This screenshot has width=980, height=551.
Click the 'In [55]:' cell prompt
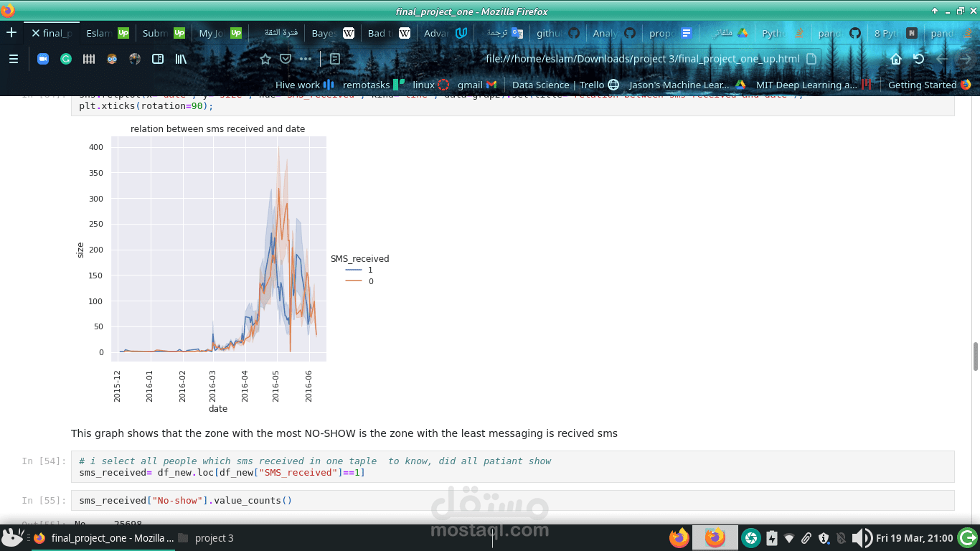coord(44,501)
